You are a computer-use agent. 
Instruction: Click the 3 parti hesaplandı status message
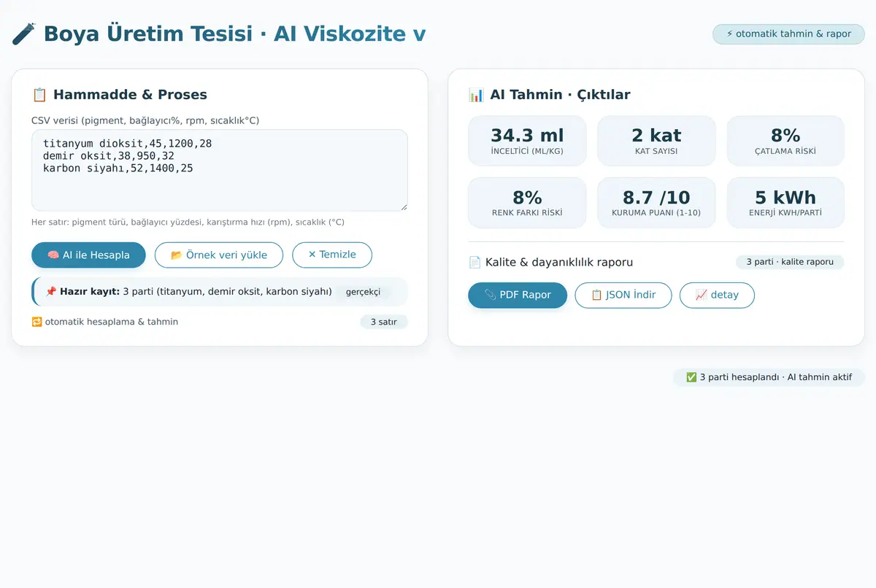click(x=769, y=377)
